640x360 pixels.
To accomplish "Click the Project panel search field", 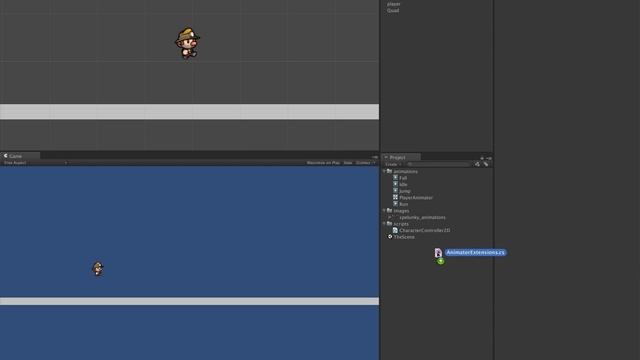I will pyautogui.click(x=438, y=164).
